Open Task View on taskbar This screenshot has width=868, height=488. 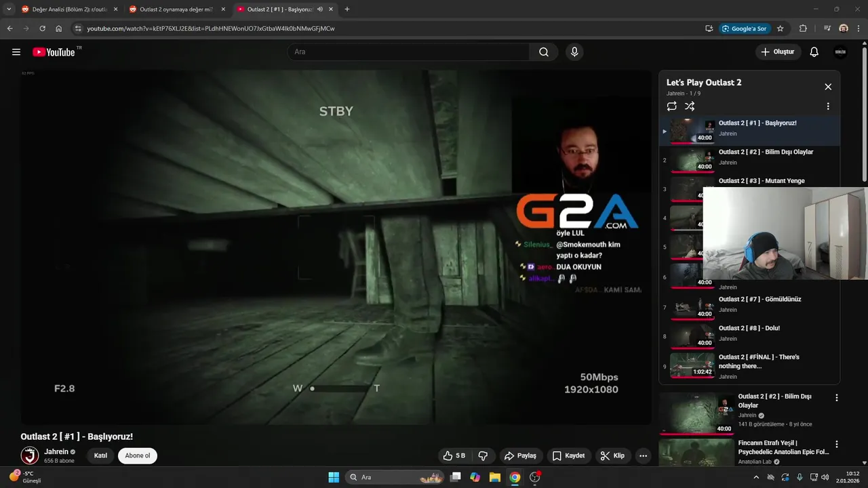coord(456,477)
